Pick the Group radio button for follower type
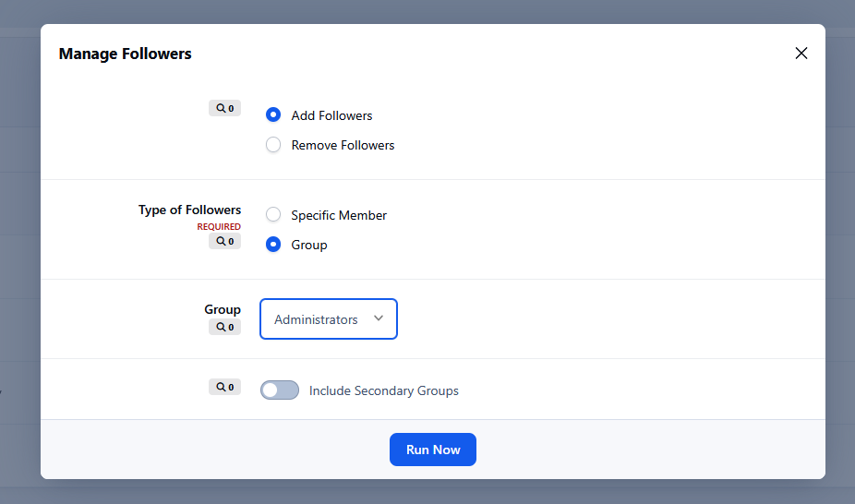 (x=273, y=245)
